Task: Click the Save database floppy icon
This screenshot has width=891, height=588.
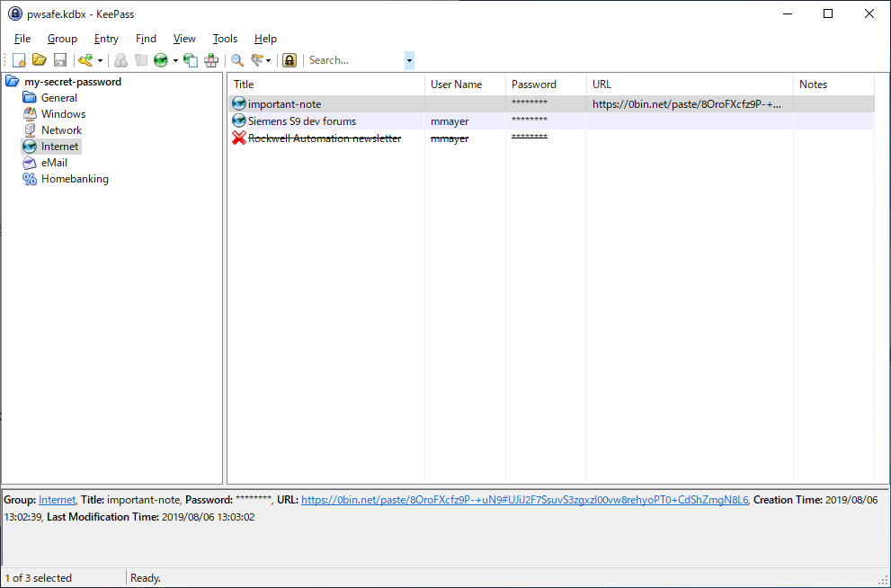Action: click(60, 60)
